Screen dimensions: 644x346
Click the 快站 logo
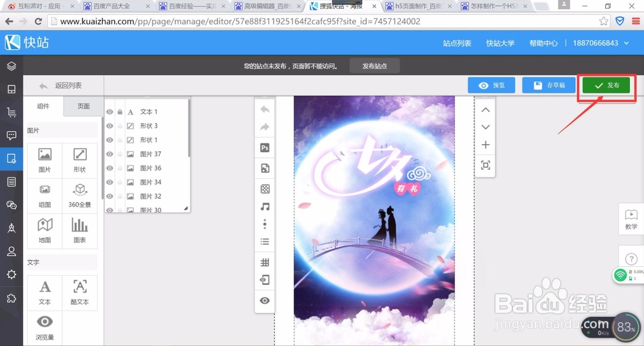coord(27,42)
